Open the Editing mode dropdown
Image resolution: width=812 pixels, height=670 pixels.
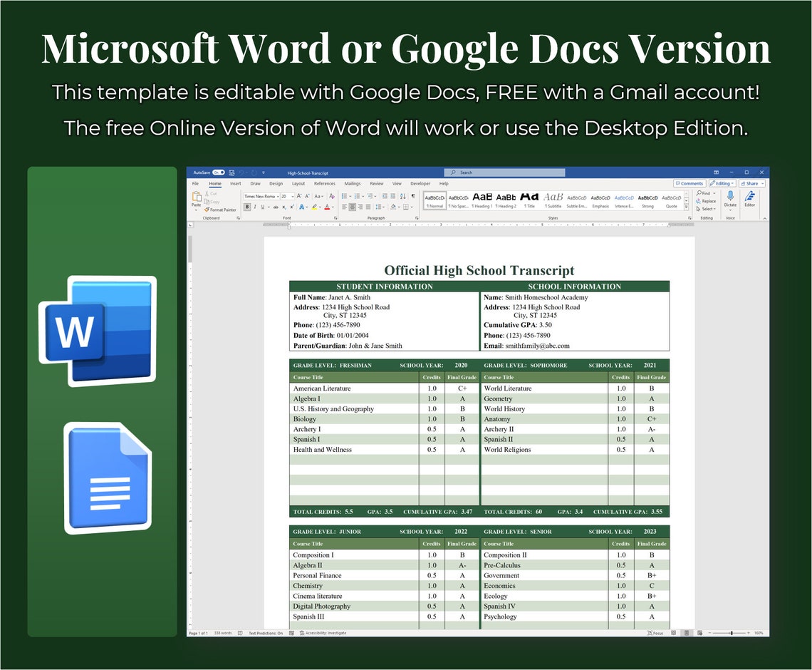click(720, 183)
